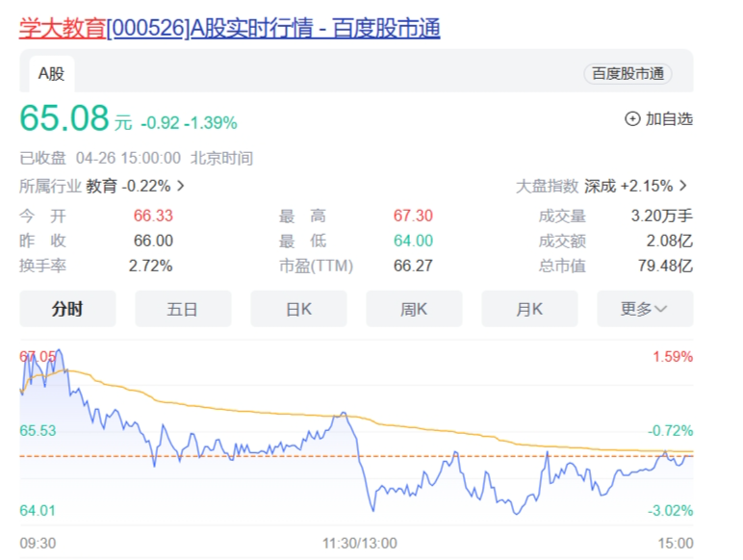Click the plus icon beside 加自选
Viewport: 743px width, 560px height.
(x=632, y=118)
